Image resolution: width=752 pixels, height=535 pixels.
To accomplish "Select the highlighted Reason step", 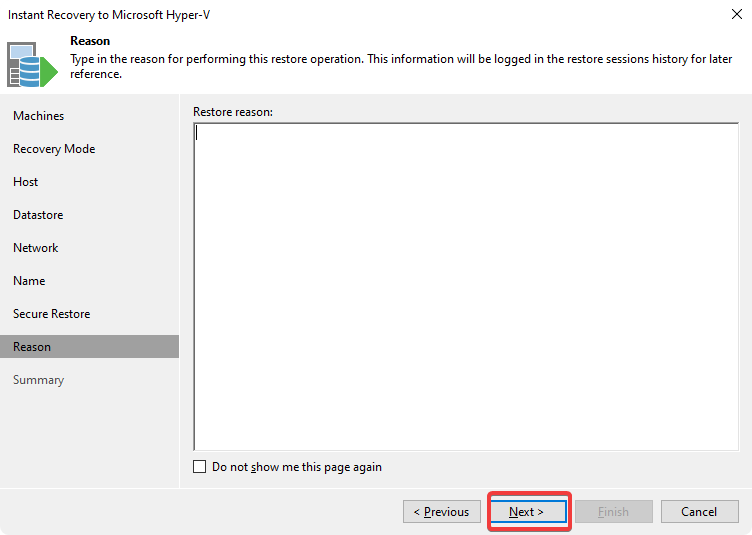I will coord(32,347).
